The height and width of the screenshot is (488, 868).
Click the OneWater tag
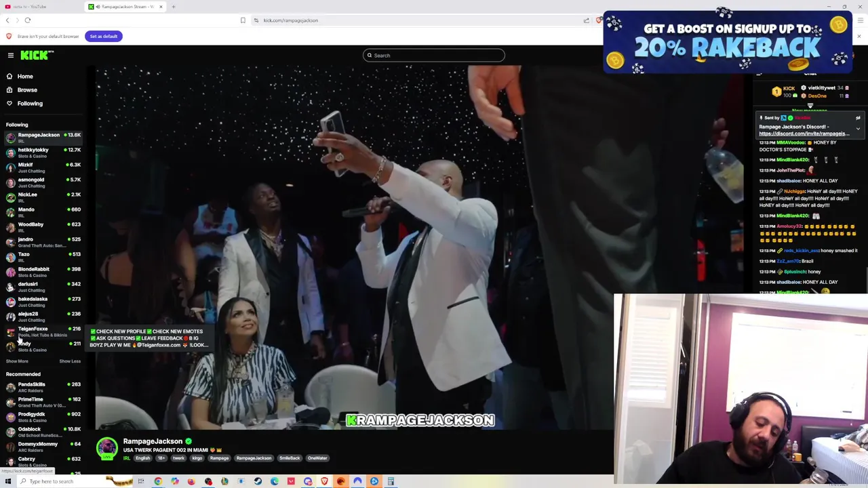(x=317, y=458)
